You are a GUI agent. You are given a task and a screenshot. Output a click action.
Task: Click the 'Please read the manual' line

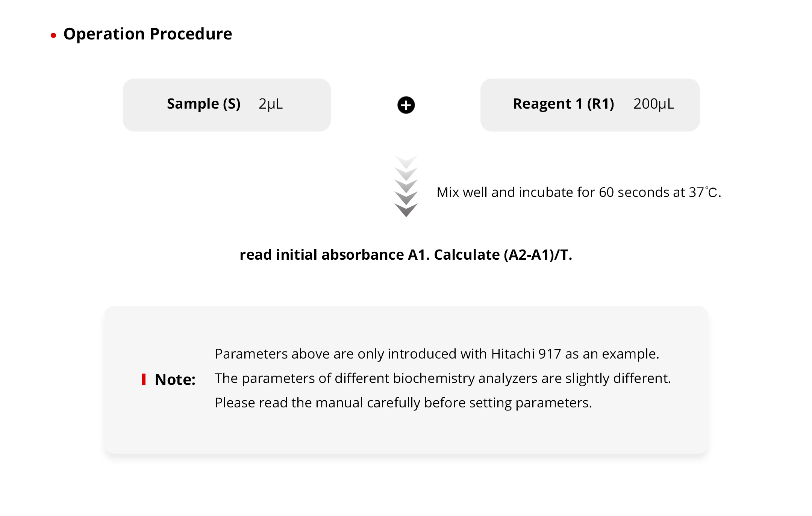403,403
